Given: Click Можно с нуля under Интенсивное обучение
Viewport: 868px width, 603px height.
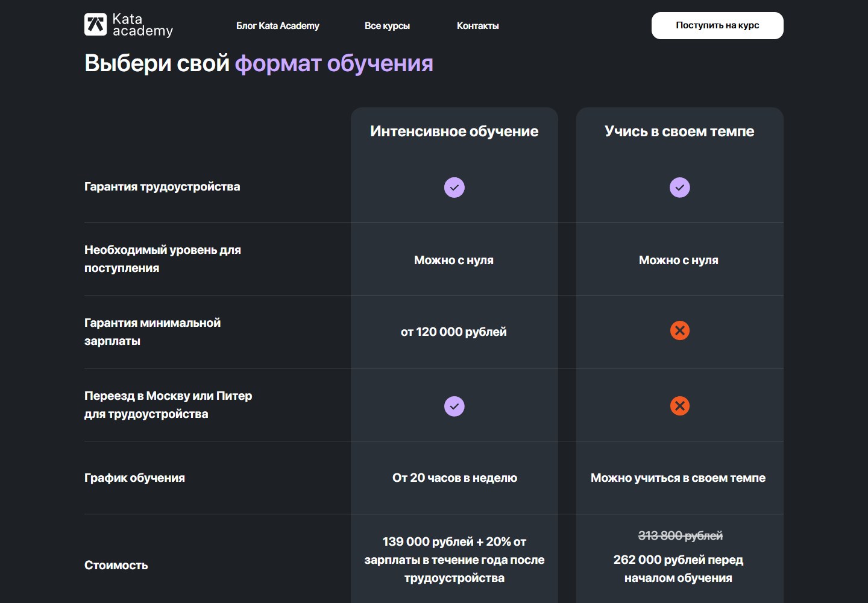Looking at the screenshot, I should coord(454,260).
